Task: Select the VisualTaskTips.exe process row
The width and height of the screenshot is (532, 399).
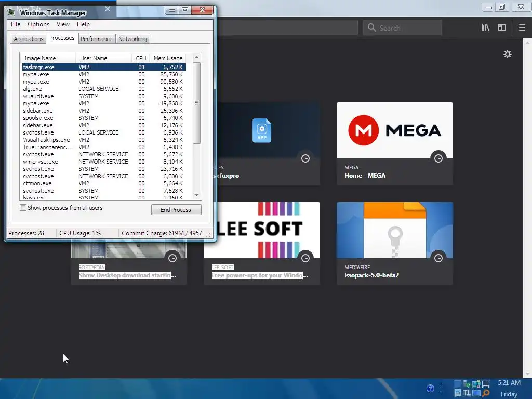Action: pos(104,140)
